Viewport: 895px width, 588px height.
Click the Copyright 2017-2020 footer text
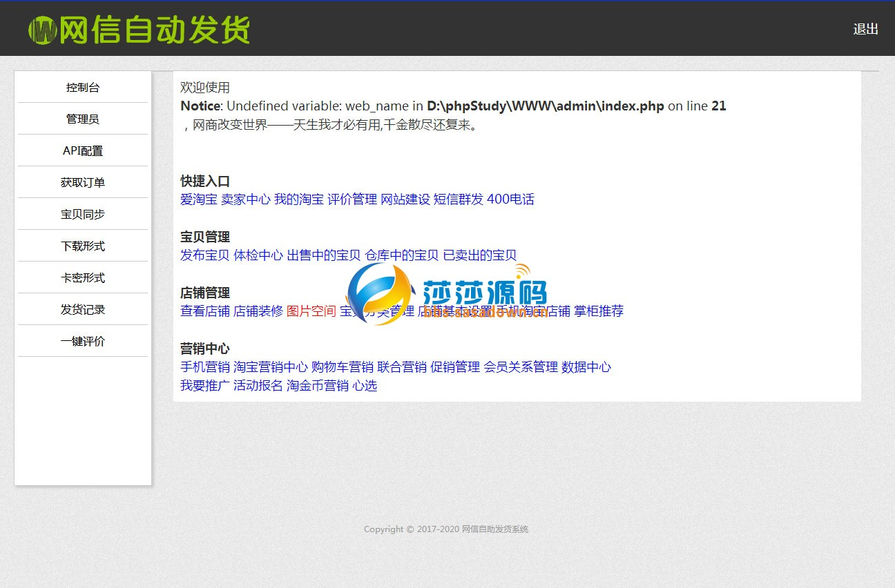pos(446,529)
